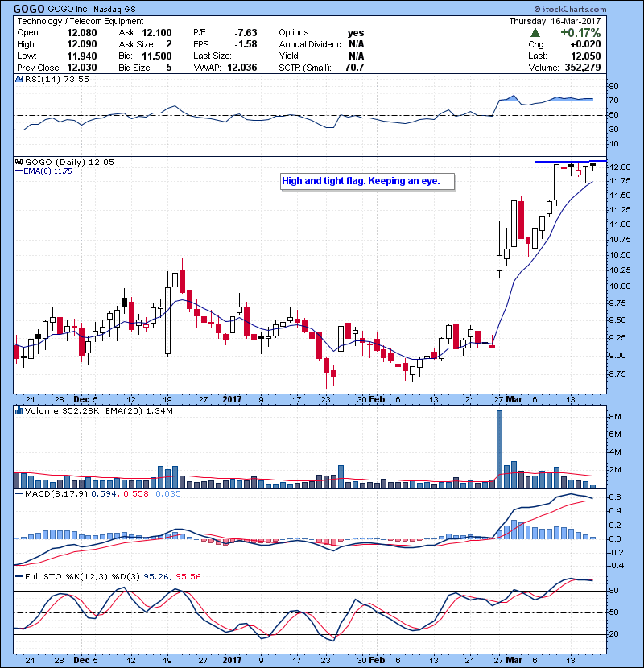Select the 'High and tight flag' annotation box

click(367, 181)
